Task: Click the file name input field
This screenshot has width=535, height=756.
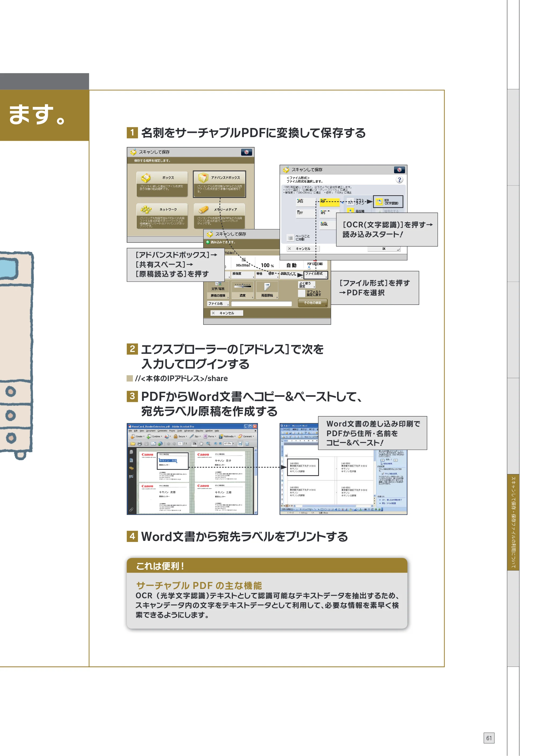Action: coord(261,304)
